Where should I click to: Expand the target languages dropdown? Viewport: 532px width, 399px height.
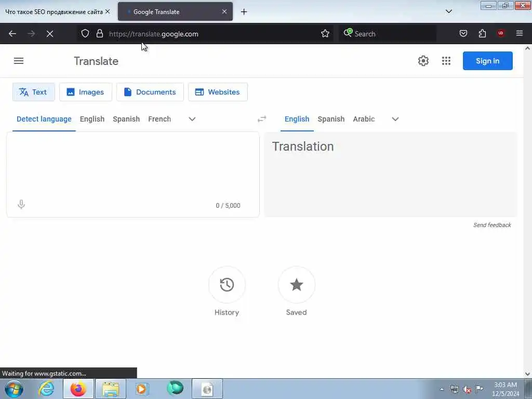click(395, 119)
